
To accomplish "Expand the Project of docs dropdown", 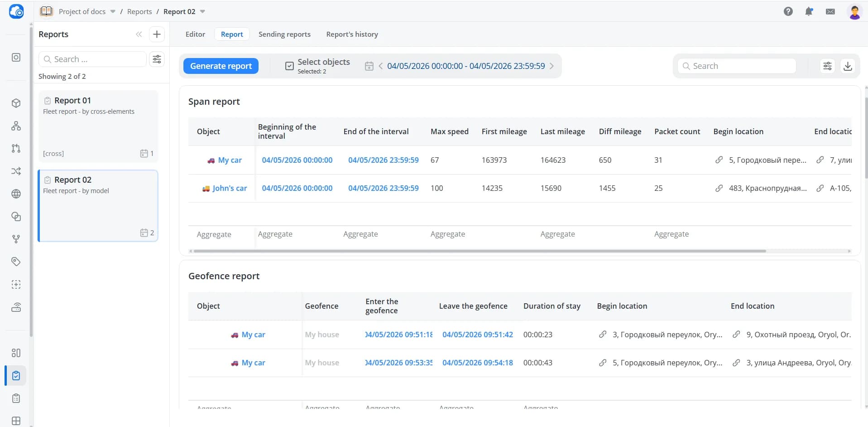I will 113,12.
